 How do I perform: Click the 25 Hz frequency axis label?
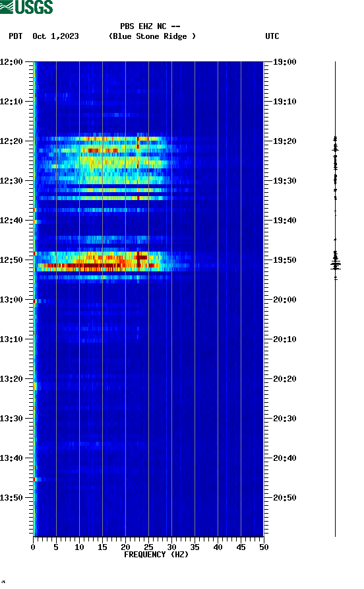click(x=148, y=547)
